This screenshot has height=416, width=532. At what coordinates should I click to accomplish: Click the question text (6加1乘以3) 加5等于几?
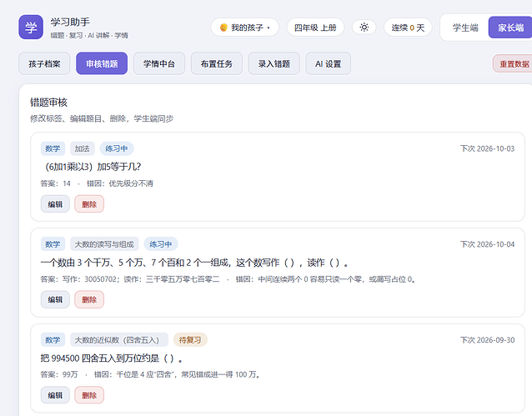tap(91, 167)
